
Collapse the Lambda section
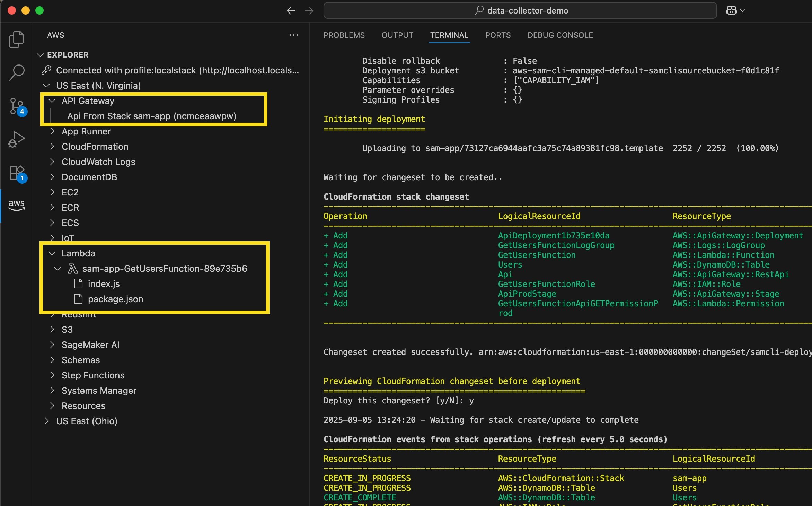52,253
